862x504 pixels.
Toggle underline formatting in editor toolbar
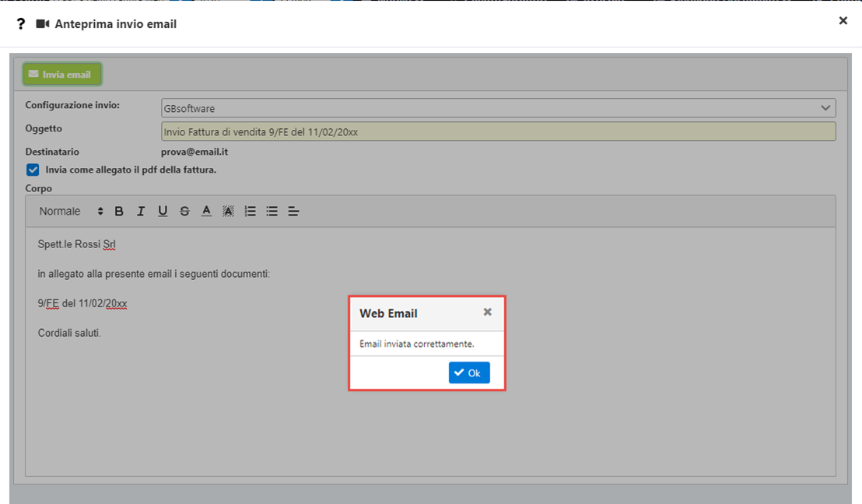163,211
